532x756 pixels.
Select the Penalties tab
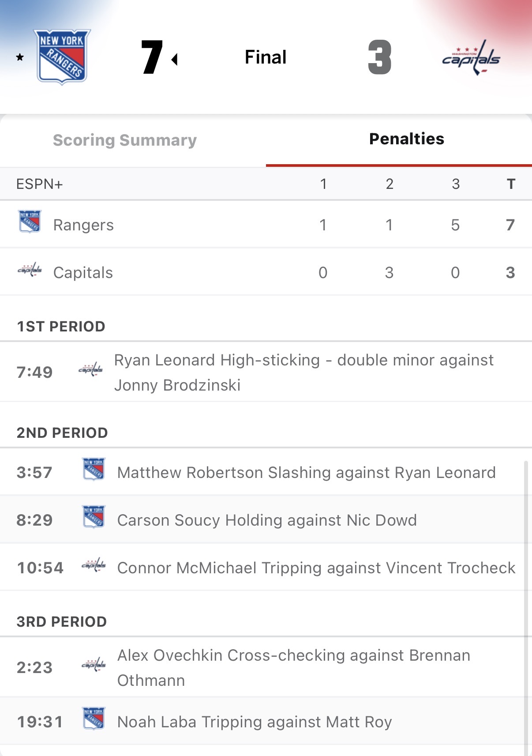[x=406, y=139]
